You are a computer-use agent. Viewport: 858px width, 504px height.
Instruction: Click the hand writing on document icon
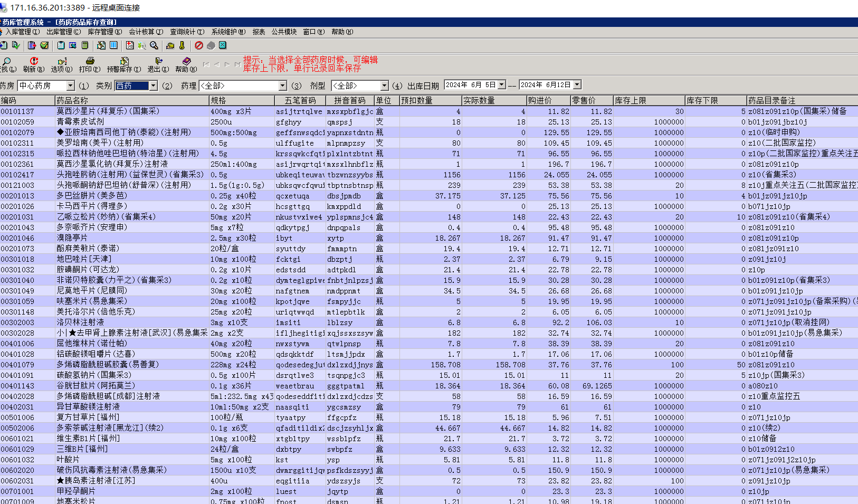pos(101,45)
